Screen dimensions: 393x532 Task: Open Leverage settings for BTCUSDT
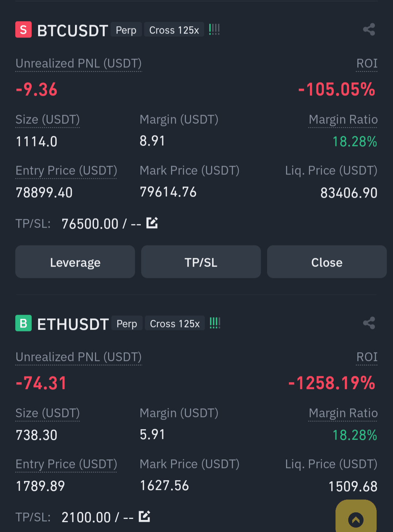[75, 262]
